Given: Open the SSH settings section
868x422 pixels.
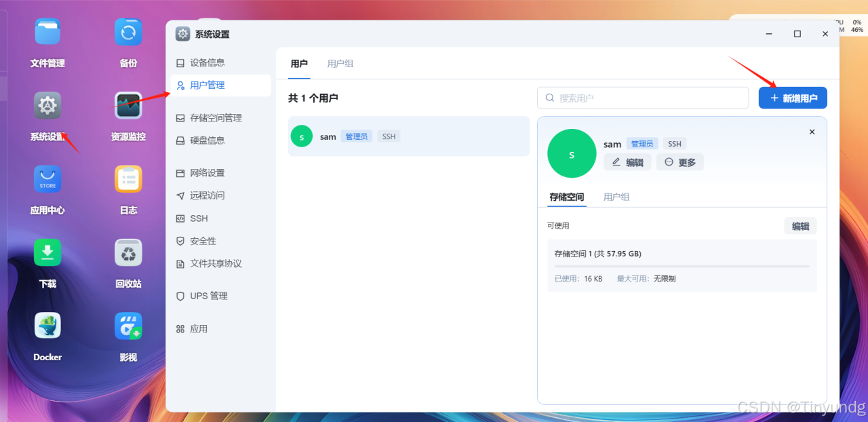Looking at the screenshot, I should tap(199, 218).
